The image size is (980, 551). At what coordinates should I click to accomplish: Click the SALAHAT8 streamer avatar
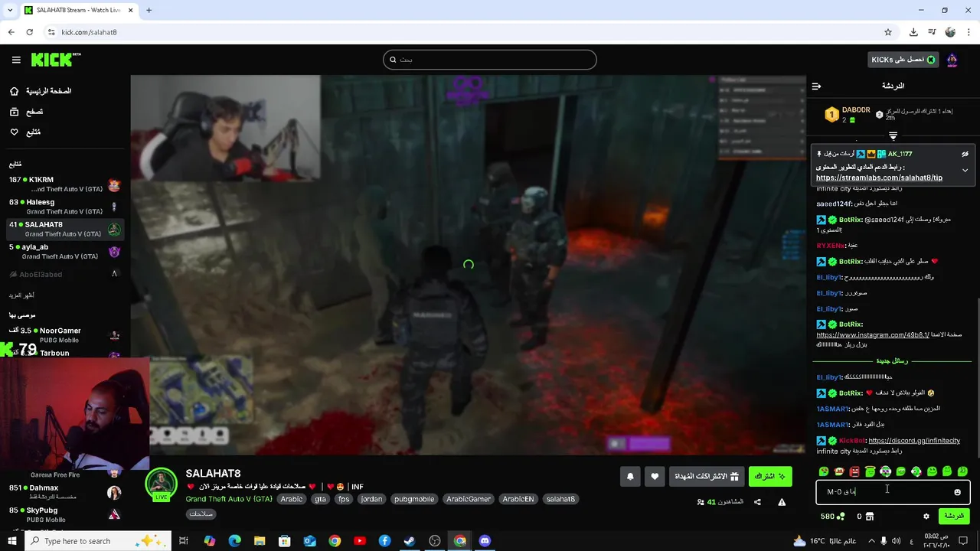pos(161,483)
